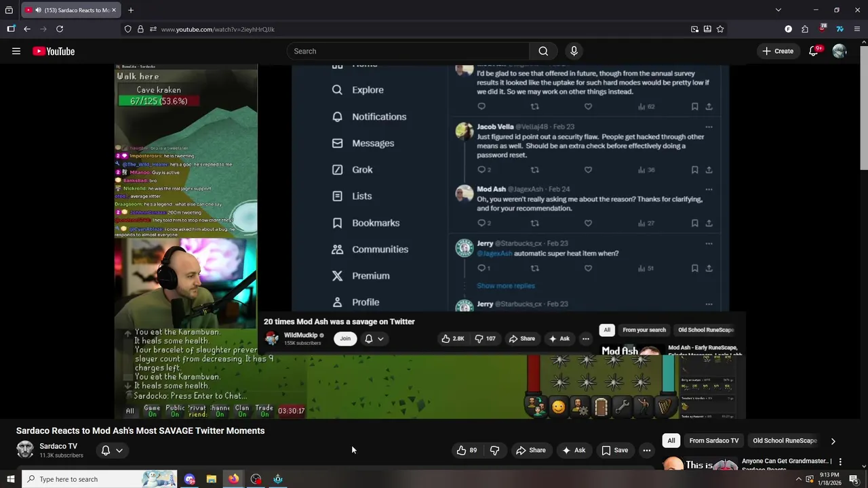868x488 pixels.
Task: Open the Firefox application menu
Action: coord(857,29)
